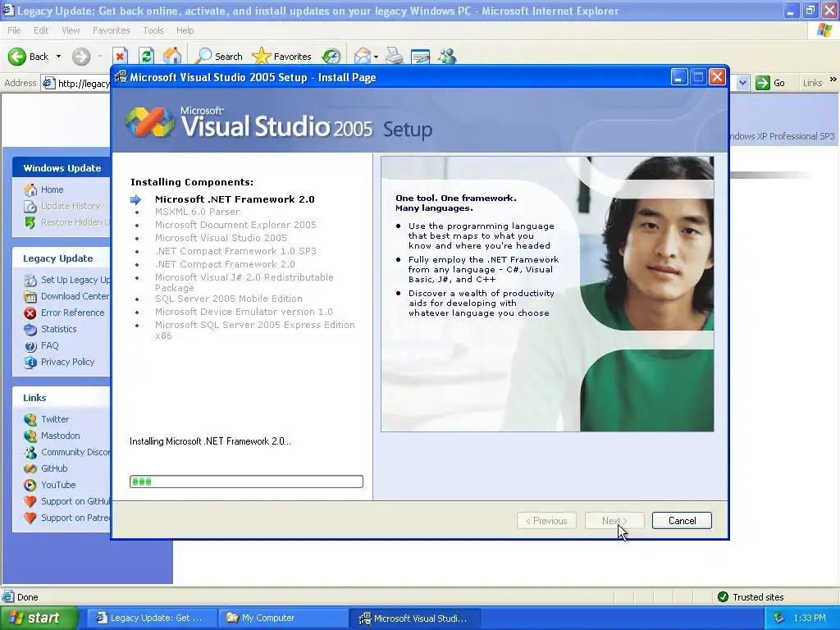This screenshot has height=630, width=840.
Task: Click the Home house icon in IE toolbar
Action: coord(172,57)
